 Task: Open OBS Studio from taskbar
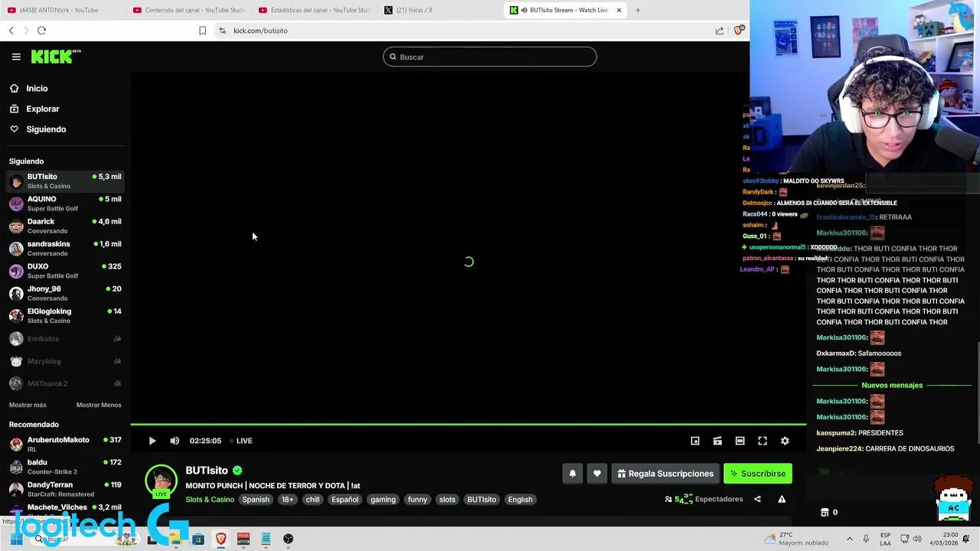[288, 539]
